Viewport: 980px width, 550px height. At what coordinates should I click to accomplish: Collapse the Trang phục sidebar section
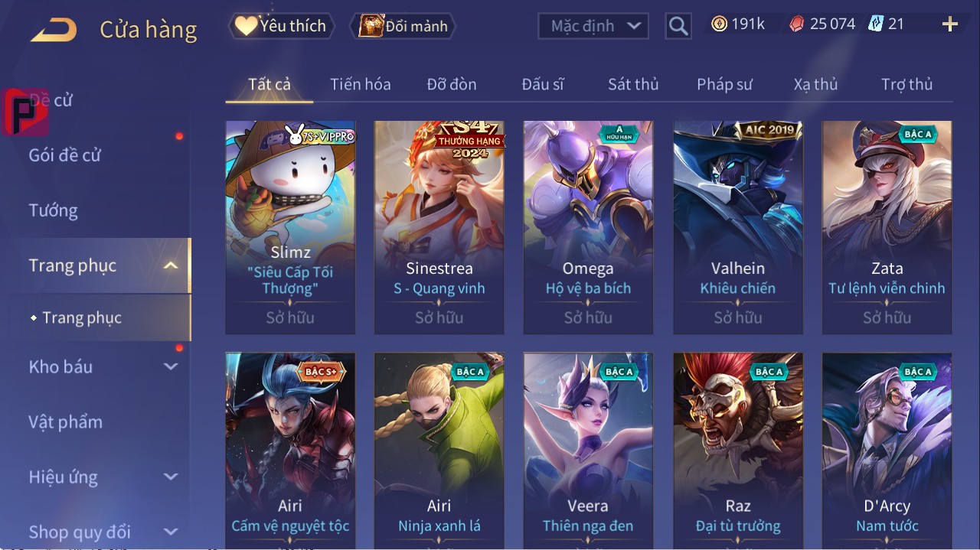[x=171, y=266]
